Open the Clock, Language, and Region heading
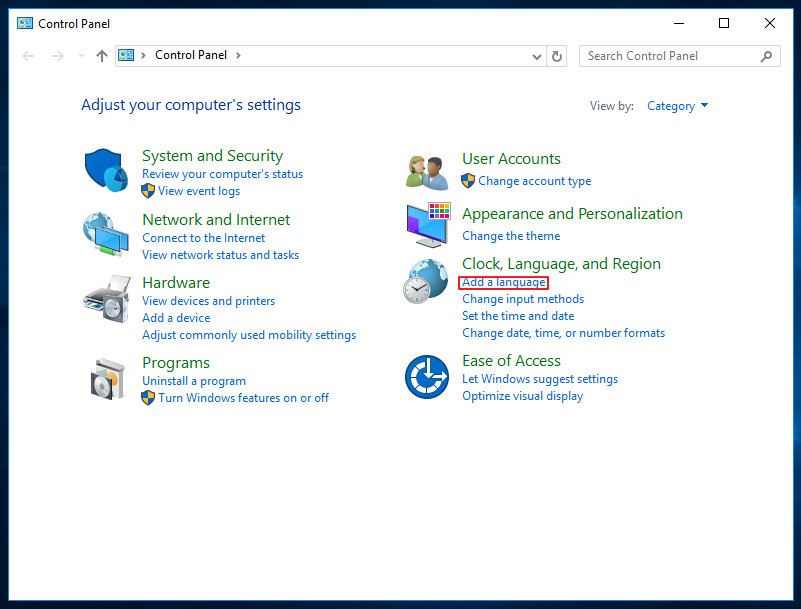The image size is (801, 609). (x=561, y=263)
